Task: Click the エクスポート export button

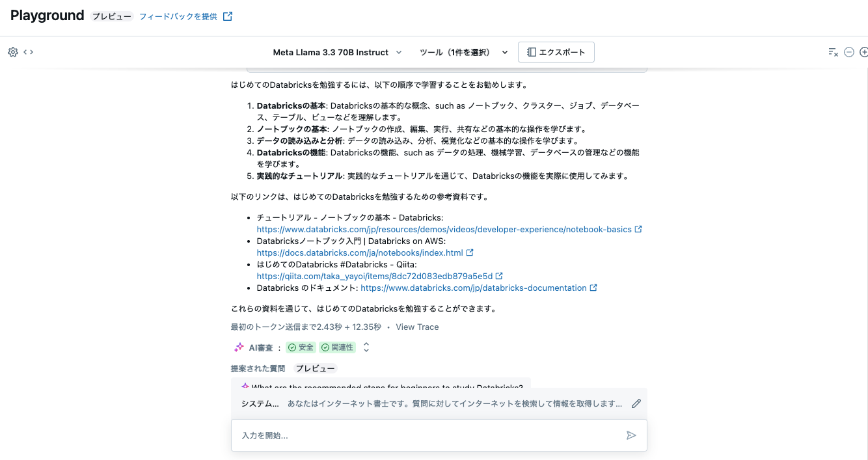Action: tap(556, 52)
